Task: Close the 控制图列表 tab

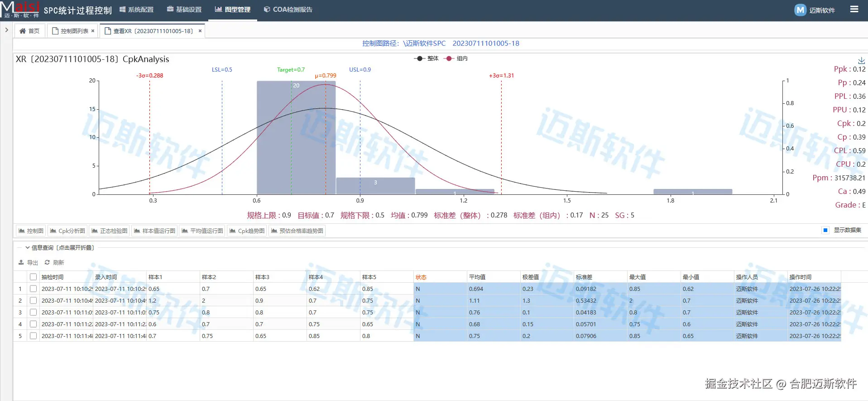Action: point(93,31)
